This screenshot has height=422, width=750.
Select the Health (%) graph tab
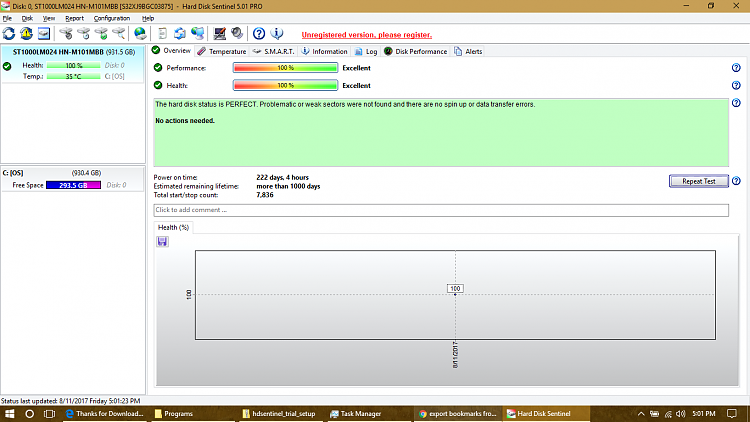coord(173,227)
